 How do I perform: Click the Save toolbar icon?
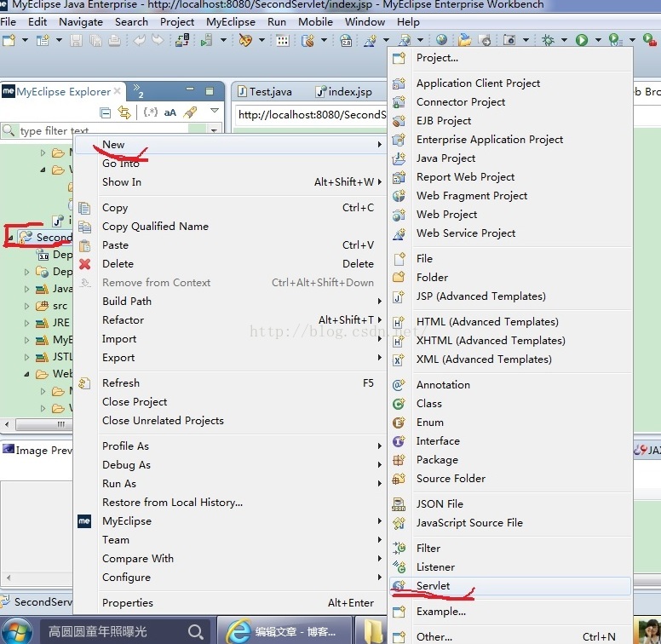(x=77, y=40)
